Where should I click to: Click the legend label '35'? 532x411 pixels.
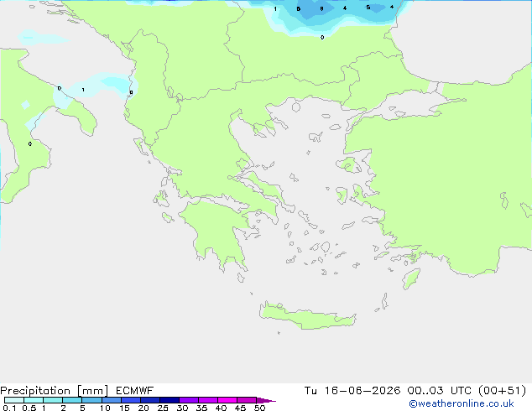[x=201, y=408]
